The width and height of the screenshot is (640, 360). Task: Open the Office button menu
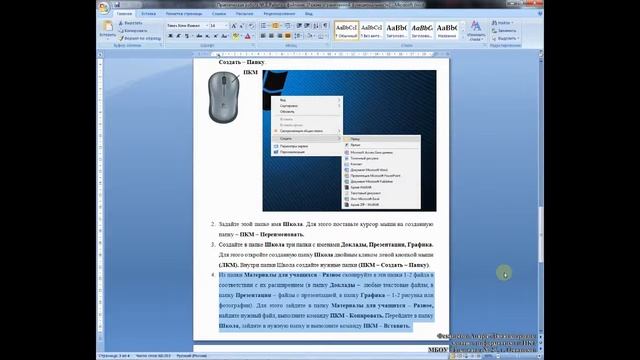[x=104, y=7]
